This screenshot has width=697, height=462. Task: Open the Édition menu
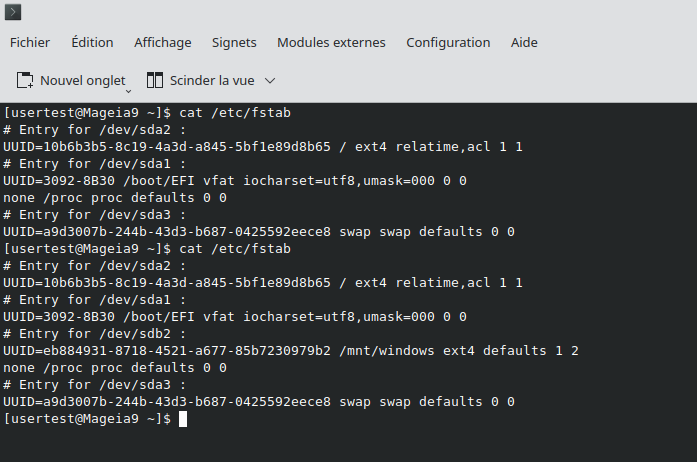(92, 43)
